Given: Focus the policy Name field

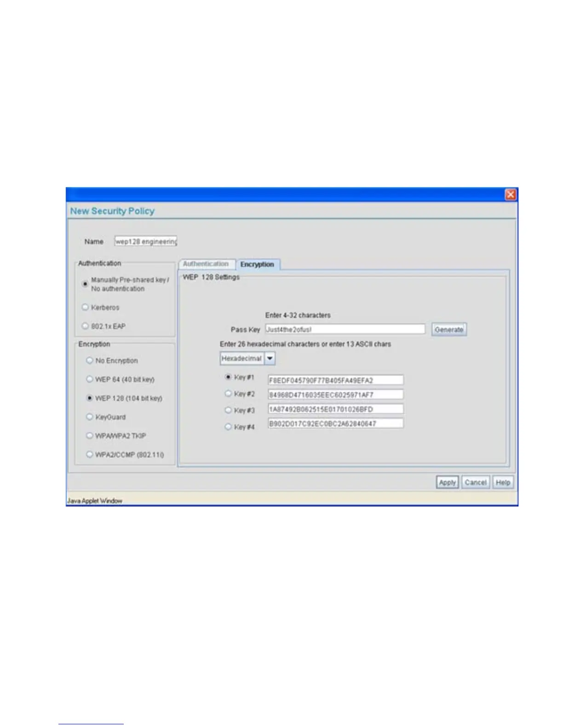Looking at the screenshot, I should (x=146, y=241).
